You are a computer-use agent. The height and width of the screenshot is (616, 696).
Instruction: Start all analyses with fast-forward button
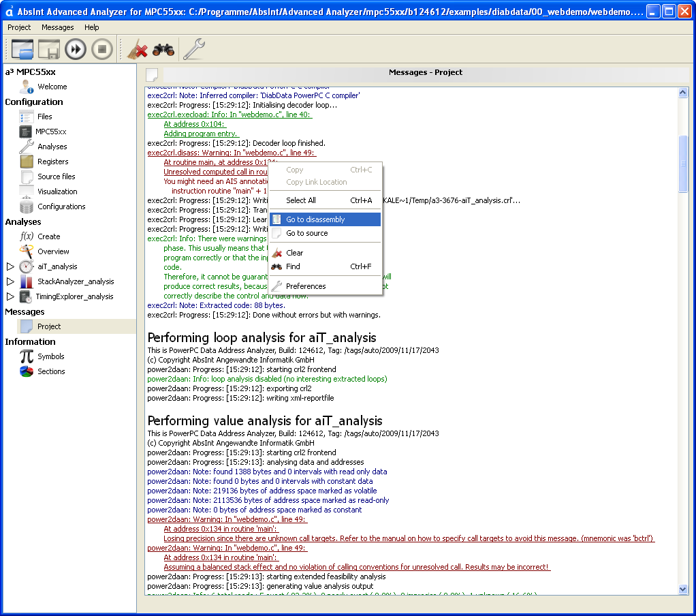(x=76, y=49)
